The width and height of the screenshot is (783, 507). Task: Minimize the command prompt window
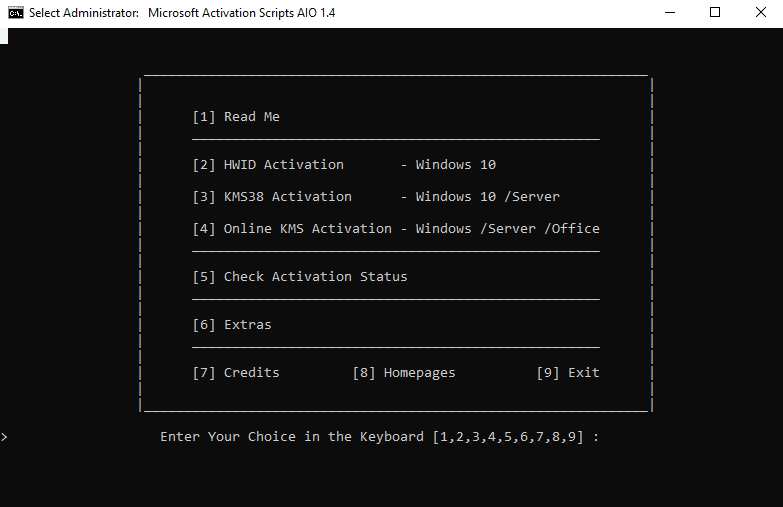click(x=670, y=12)
